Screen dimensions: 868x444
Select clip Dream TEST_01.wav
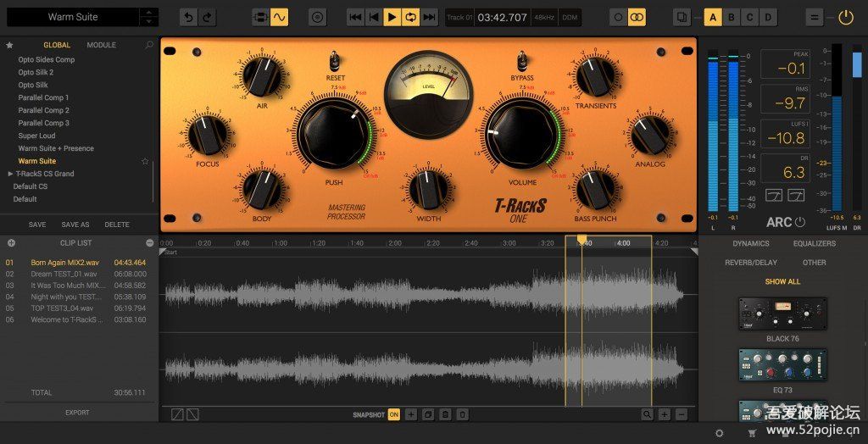coord(76,274)
